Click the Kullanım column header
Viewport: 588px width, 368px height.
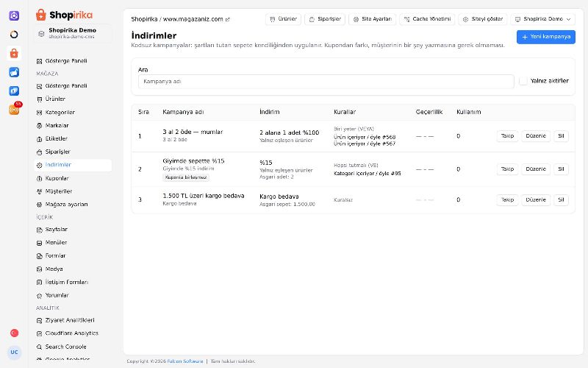[468, 112]
